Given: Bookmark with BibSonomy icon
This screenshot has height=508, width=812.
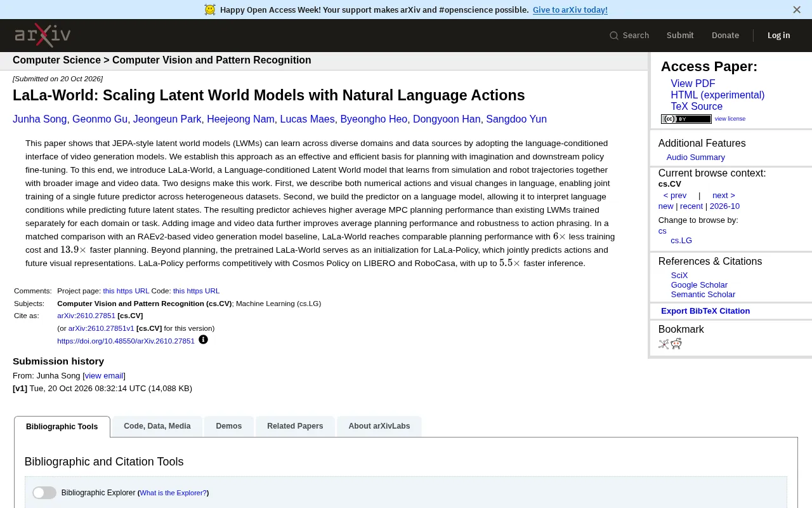Looking at the screenshot, I should [664, 344].
